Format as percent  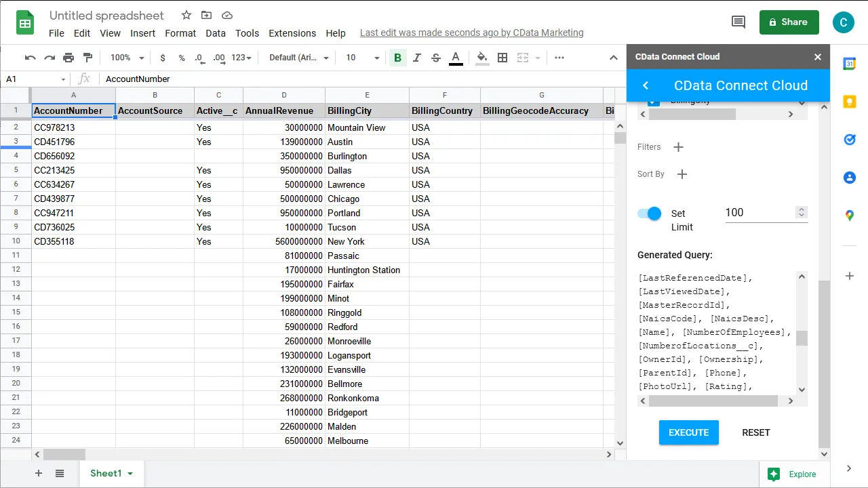(x=181, y=58)
